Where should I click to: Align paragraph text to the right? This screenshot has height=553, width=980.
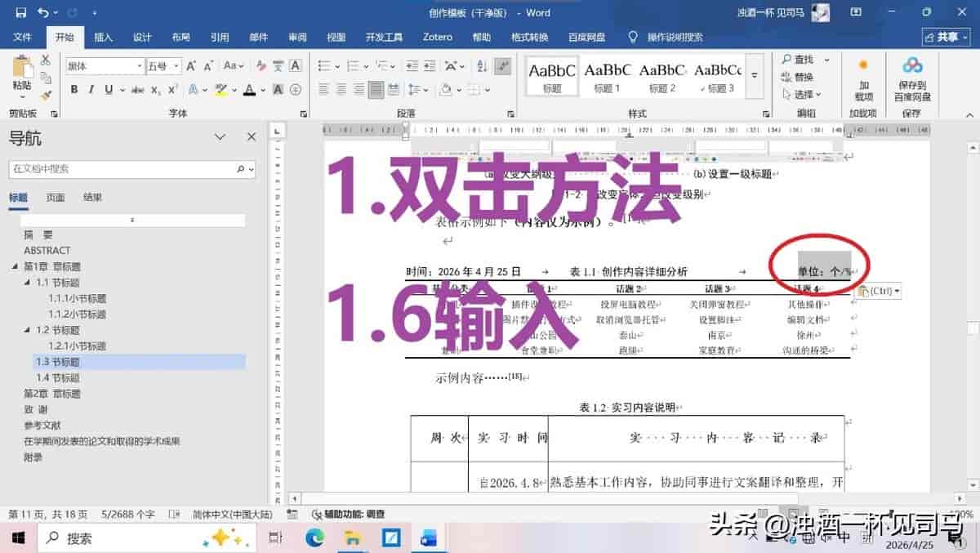[x=359, y=89]
